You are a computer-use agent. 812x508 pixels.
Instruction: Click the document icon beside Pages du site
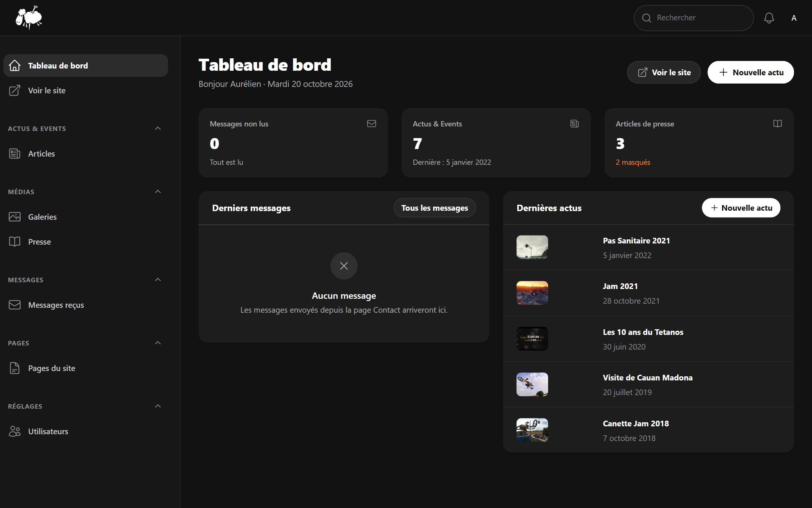(15, 368)
